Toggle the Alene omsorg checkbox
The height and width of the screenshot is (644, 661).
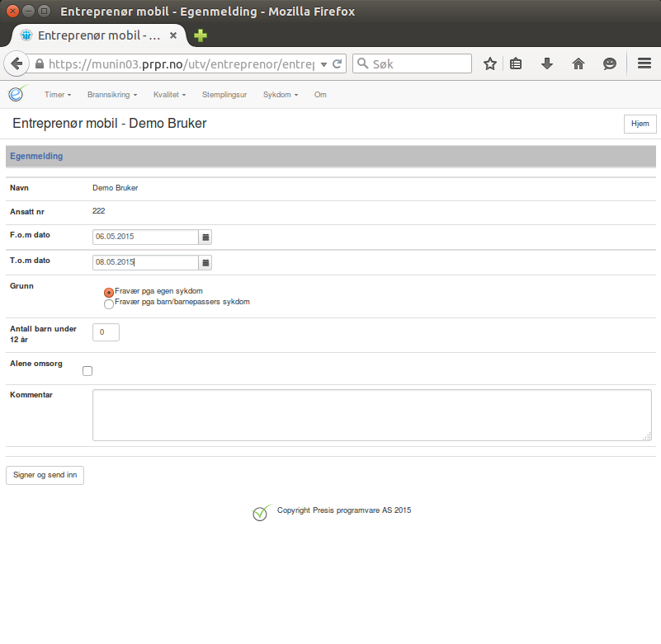click(x=87, y=371)
